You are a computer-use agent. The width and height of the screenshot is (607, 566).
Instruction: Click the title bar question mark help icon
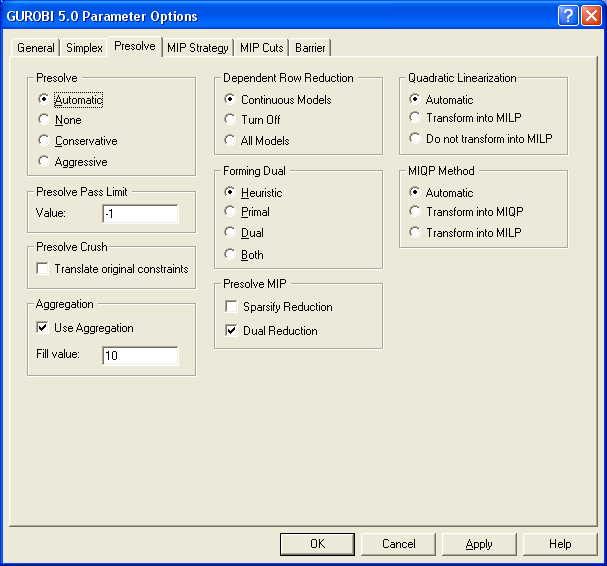click(568, 16)
